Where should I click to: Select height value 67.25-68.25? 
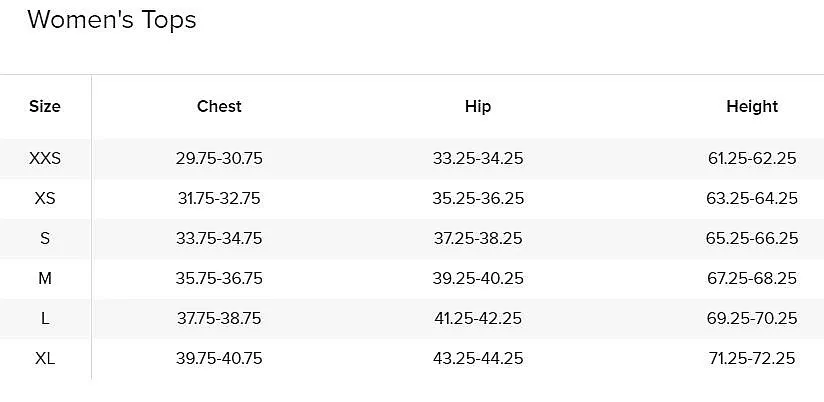click(752, 278)
